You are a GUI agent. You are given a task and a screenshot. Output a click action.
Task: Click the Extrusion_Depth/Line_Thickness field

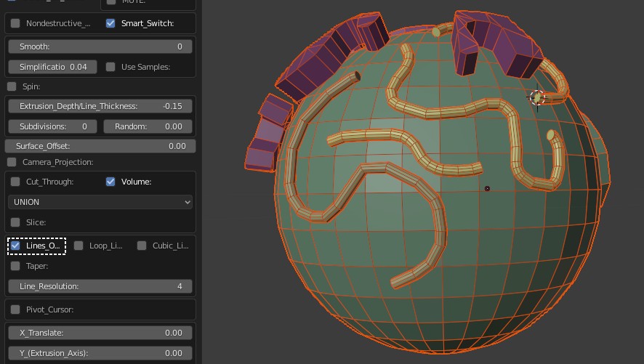tap(100, 106)
